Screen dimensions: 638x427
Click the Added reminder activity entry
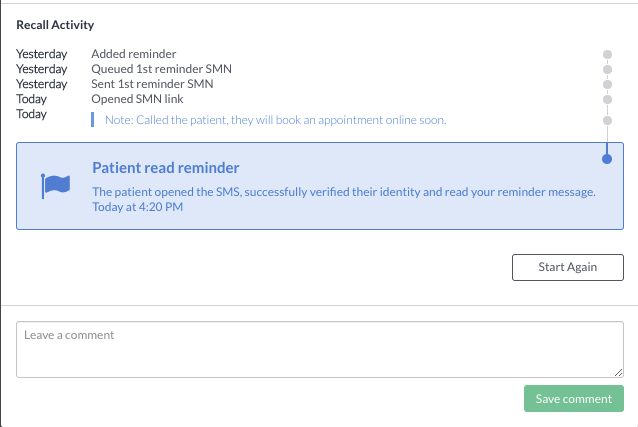(x=133, y=54)
